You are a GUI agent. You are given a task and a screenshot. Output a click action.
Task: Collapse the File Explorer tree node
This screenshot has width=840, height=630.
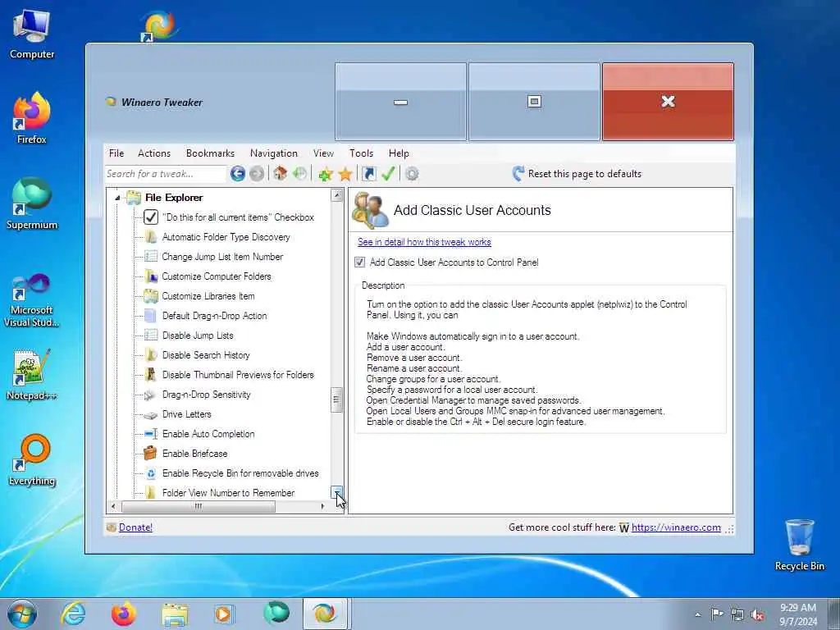(x=117, y=199)
